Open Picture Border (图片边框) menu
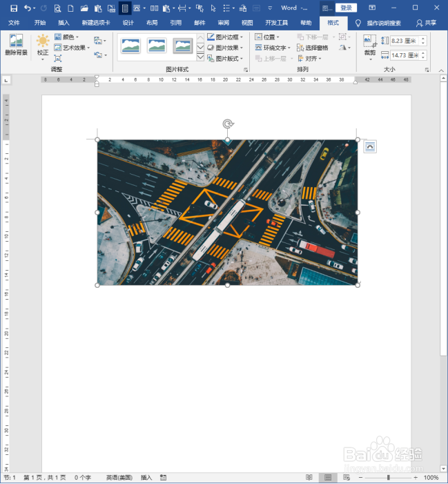This screenshot has height=484, width=448. click(225, 37)
